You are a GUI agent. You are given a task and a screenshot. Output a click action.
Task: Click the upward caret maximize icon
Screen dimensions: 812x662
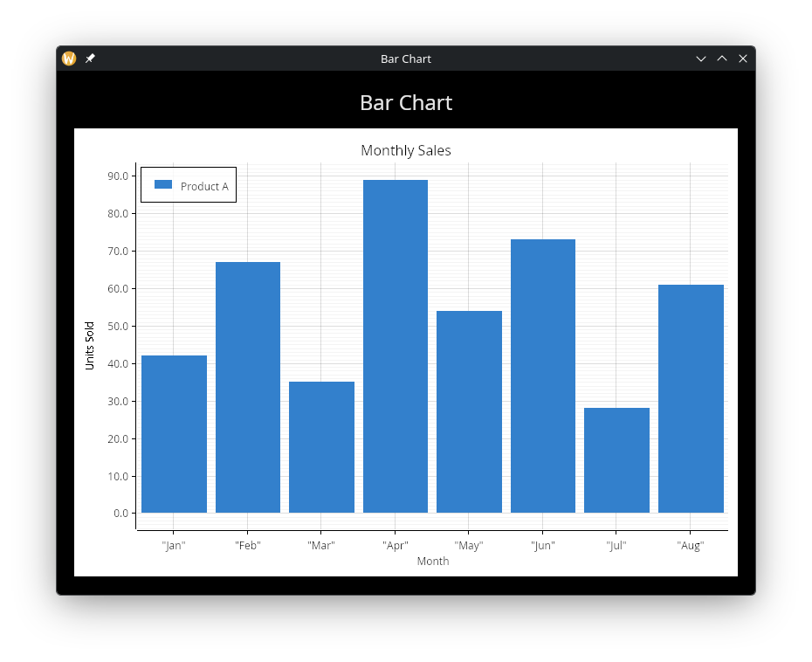(x=722, y=59)
